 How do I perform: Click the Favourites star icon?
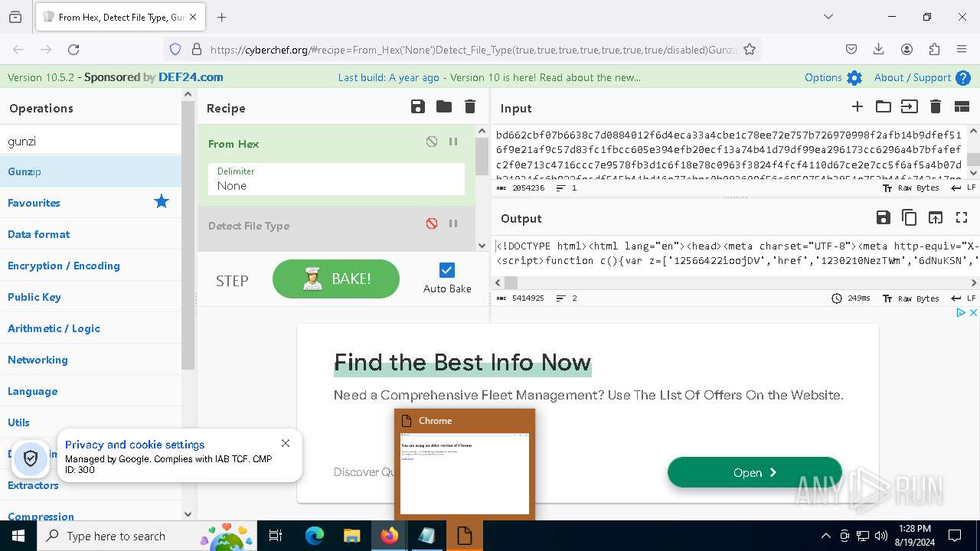point(162,202)
